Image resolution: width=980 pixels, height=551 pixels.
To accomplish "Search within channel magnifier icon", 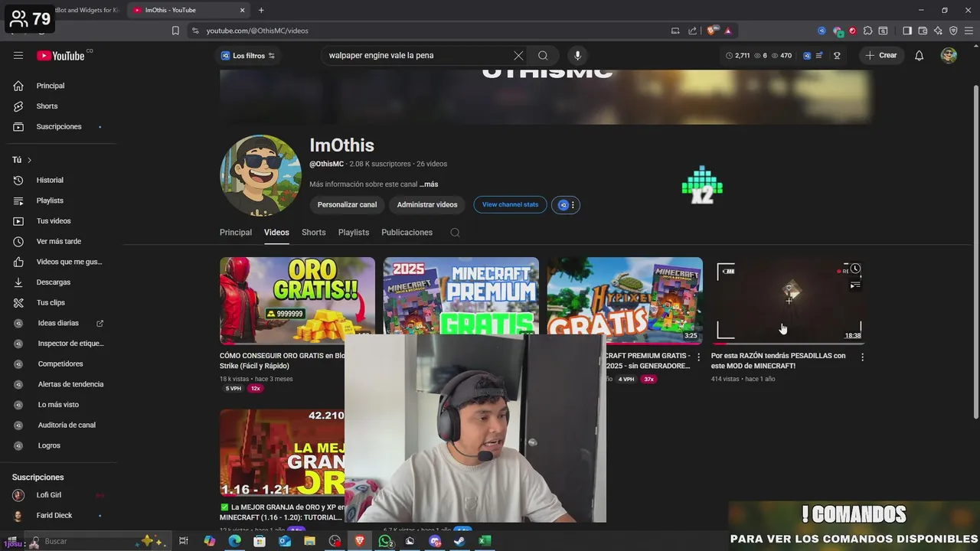I will 455,233.
